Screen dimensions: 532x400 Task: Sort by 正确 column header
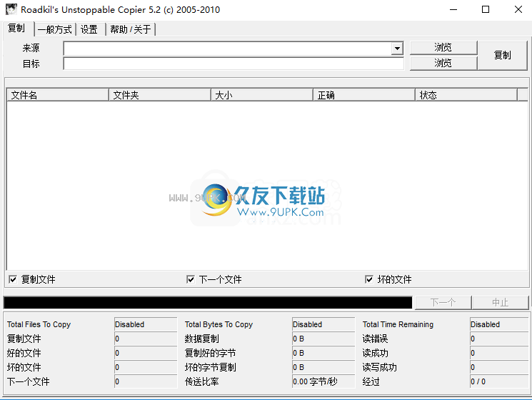364,95
